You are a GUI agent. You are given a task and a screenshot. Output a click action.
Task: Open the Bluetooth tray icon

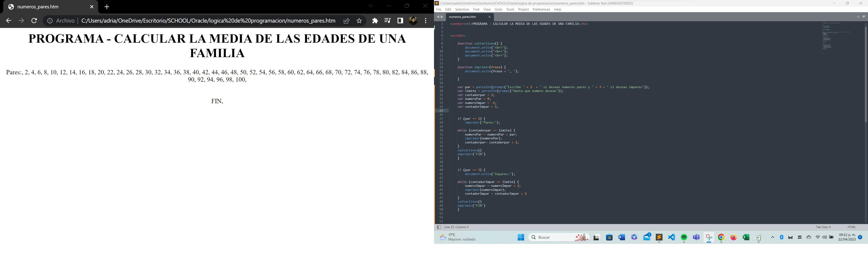[782, 237]
